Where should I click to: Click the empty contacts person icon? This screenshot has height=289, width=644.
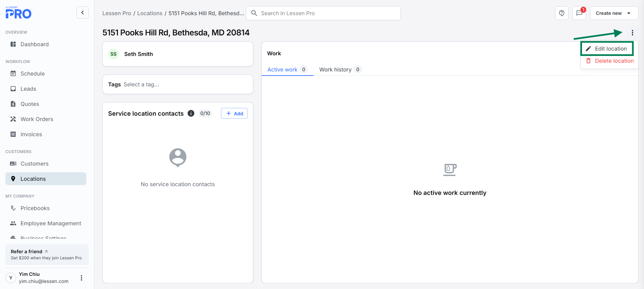178,157
